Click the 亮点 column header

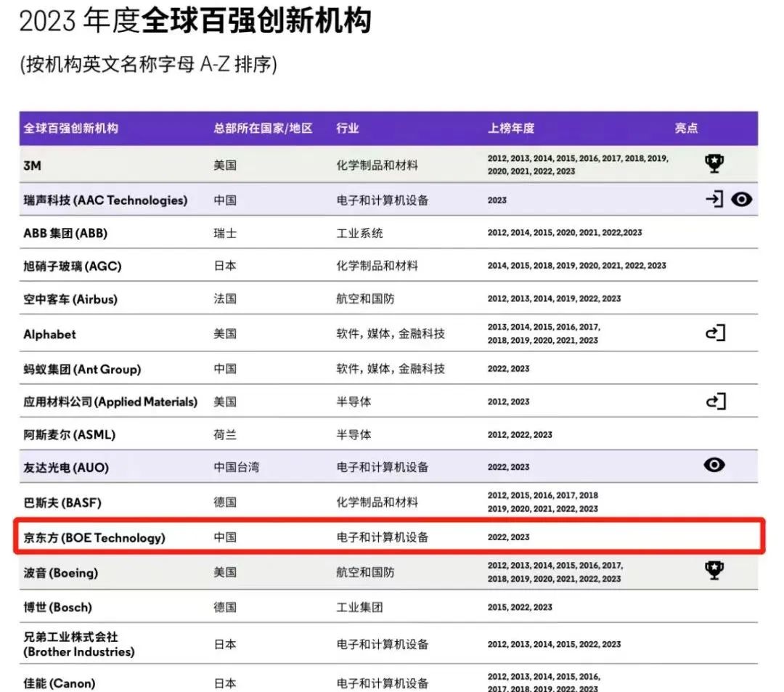click(x=685, y=128)
